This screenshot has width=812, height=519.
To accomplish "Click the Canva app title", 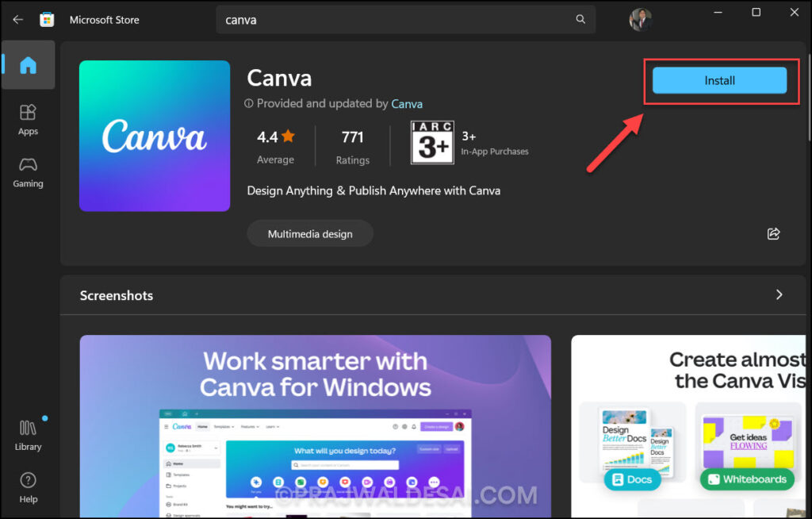I will (x=279, y=79).
